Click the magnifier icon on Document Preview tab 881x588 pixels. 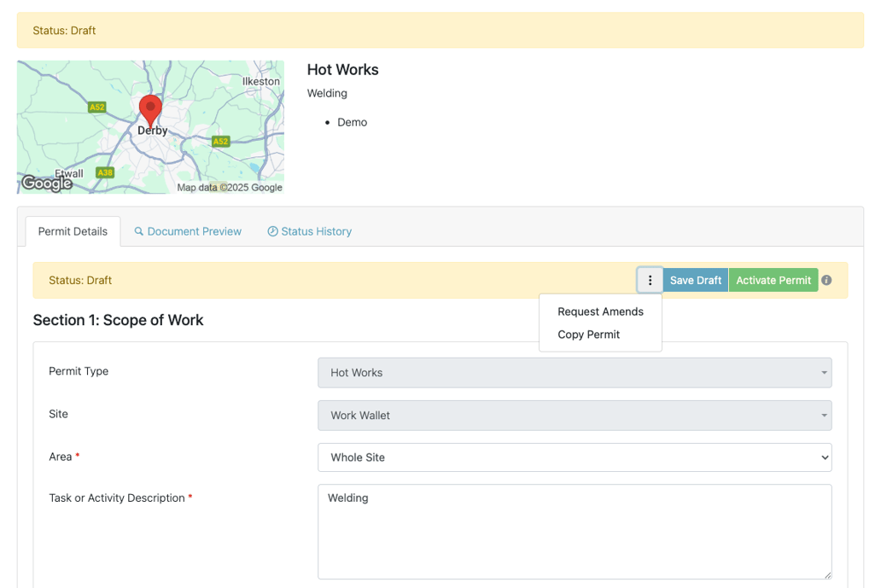click(x=139, y=231)
